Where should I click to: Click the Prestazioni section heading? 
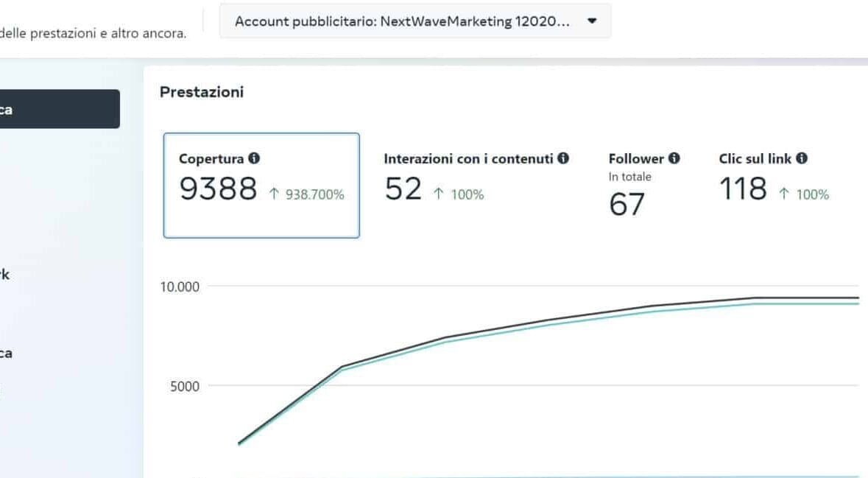[x=201, y=92]
